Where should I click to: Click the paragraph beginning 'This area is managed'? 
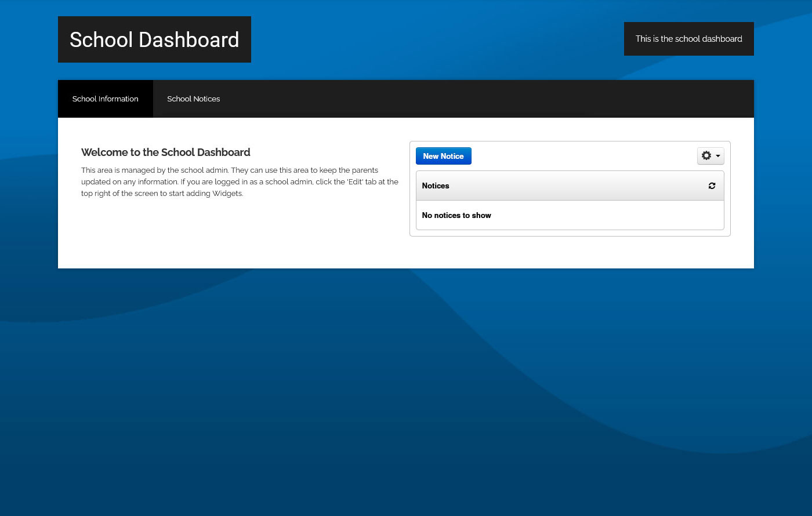point(240,181)
